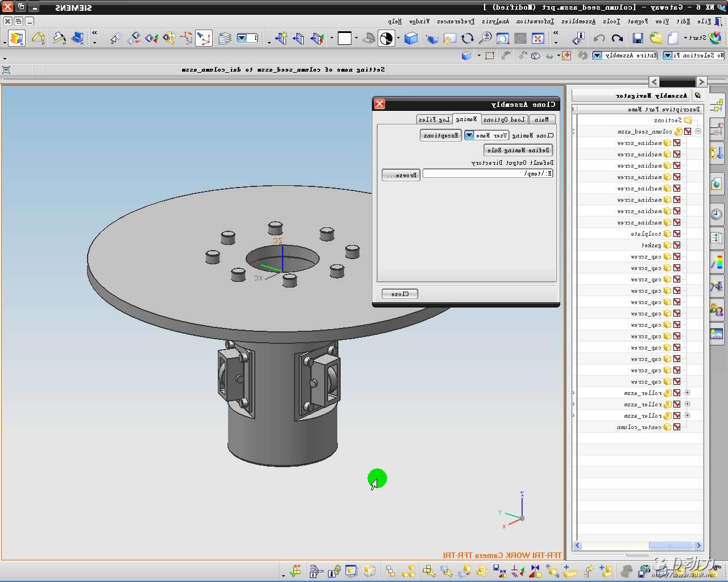
Task: Uncheck the gasket component checkbox
Action: [677, 245]
